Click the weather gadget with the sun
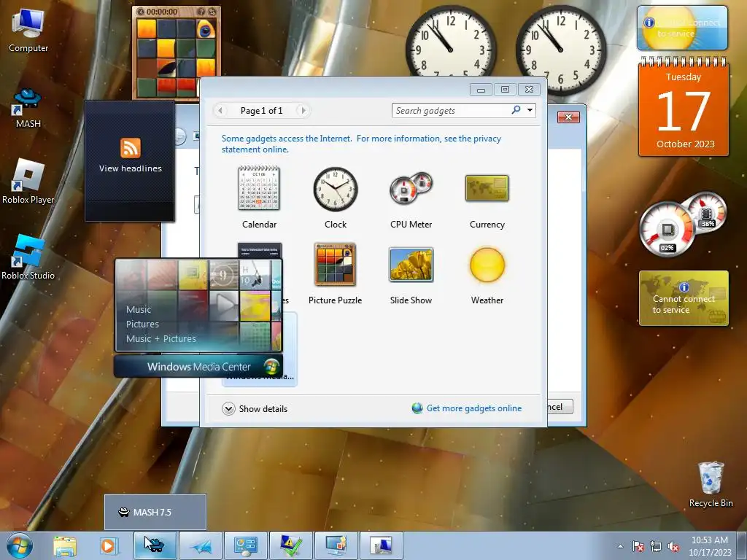Screen dimensions: 747x560 pyautogui.click(x=682, y=28)
